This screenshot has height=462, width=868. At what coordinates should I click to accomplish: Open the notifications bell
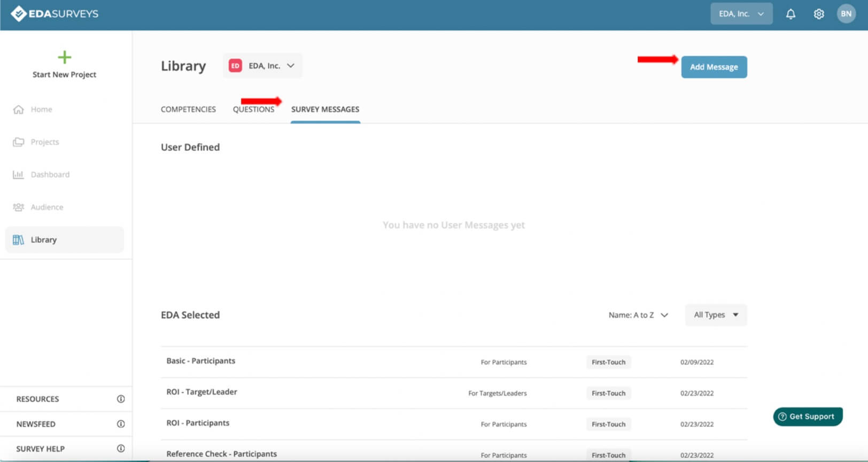(x=790, y=14)
